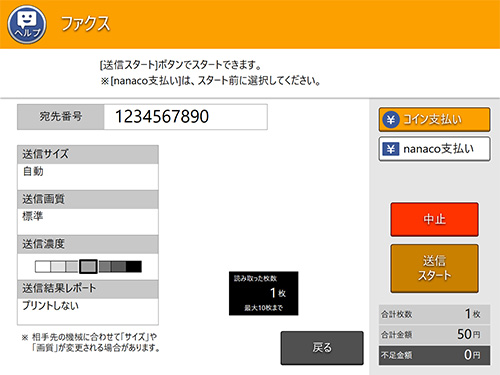Click the 合計枚数 row showing 1枚

(x=434, y=314)
